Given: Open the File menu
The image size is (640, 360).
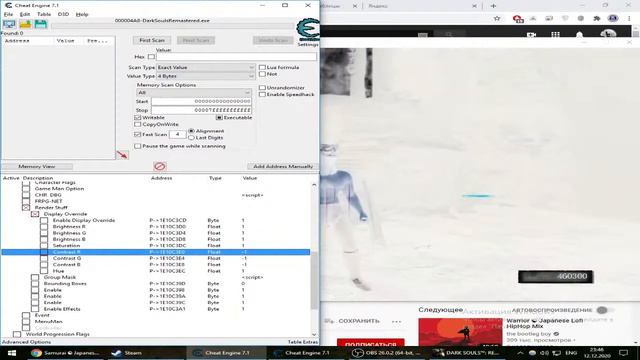Looking at the screenshot, I should coord(8,14).
